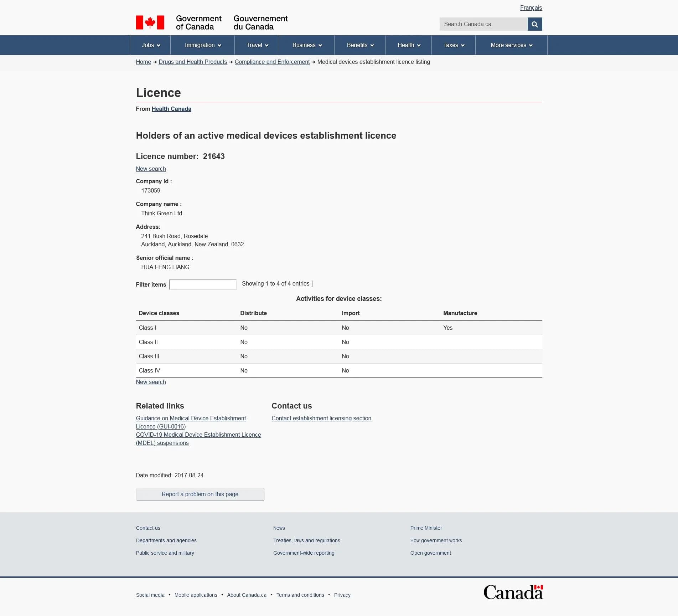Click the Company Id value 173059
This screenshot has height=616, width=678.
click(x=151, y=191)
